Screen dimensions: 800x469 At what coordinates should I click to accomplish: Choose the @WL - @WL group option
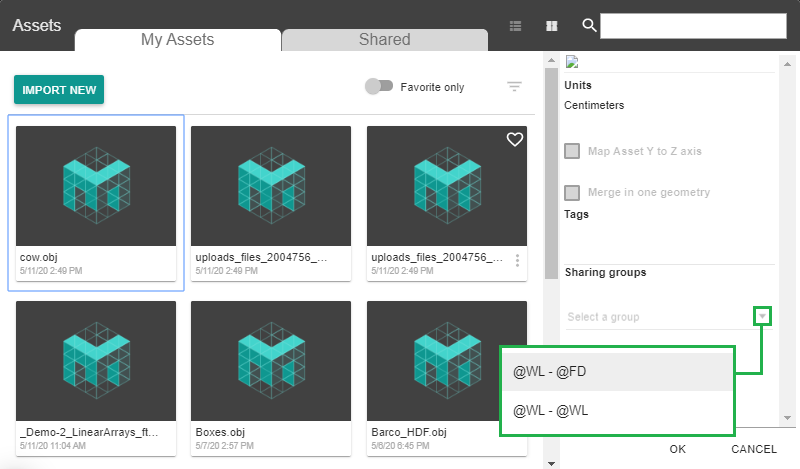tap(617, 410)
